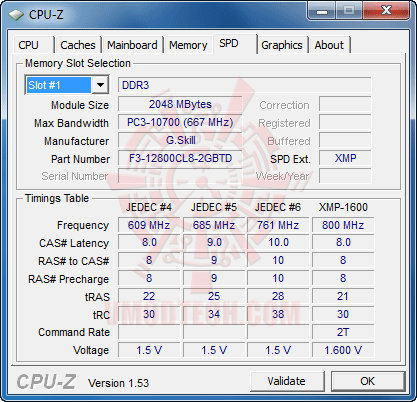Click the JEDEC #4 column header

point(149,207)
